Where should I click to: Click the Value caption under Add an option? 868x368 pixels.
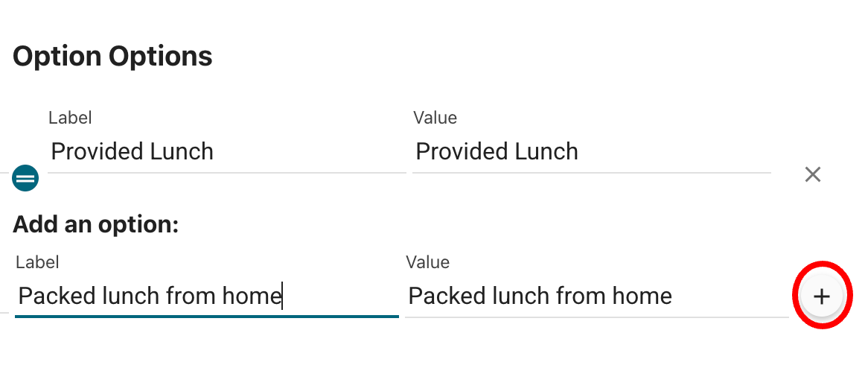(428, 262)
